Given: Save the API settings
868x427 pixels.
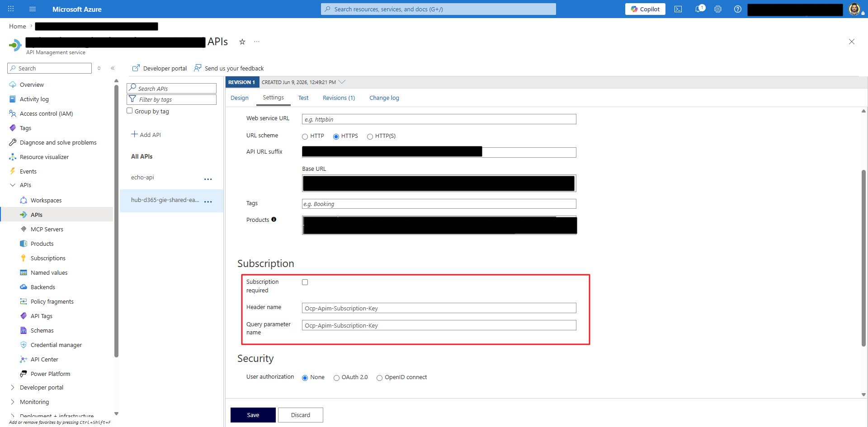Looking at the screenshot, I should tap(253, 415).
